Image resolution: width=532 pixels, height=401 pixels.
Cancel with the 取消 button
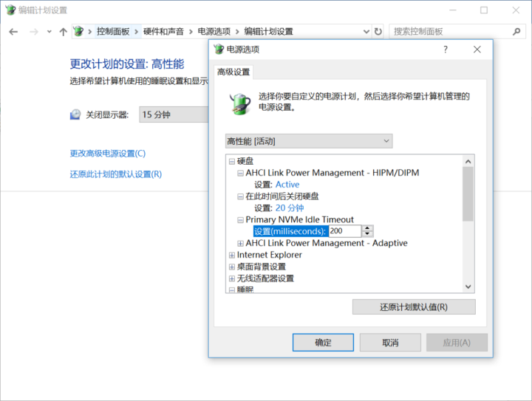[x=390, y=343]
